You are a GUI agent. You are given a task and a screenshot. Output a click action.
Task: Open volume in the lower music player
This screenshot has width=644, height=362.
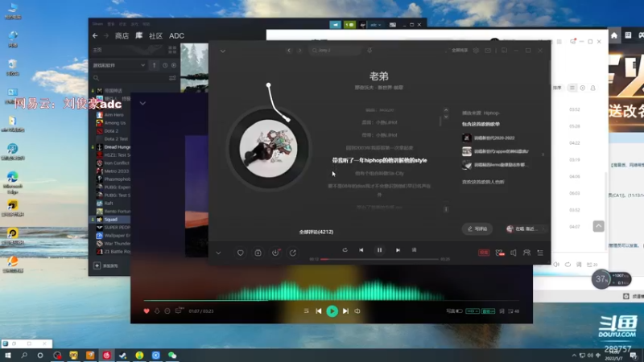(357, 311)
